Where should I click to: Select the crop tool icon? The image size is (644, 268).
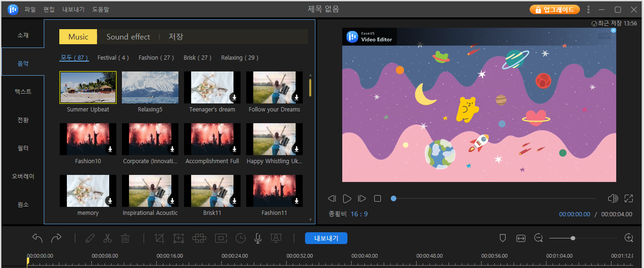[x=160, y=238]
